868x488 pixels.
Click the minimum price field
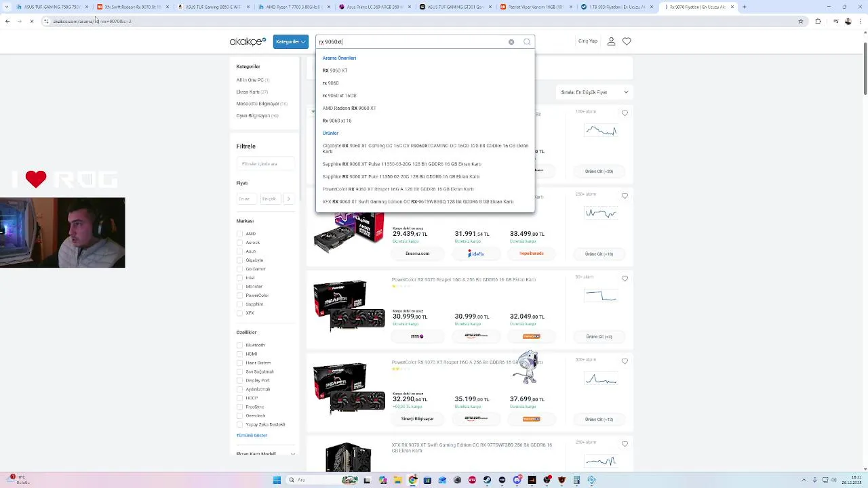click(245, 199)
